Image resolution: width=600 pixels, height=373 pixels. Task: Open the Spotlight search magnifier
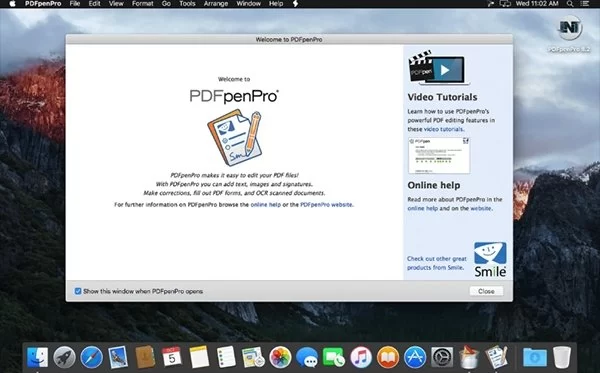point(570,4)
